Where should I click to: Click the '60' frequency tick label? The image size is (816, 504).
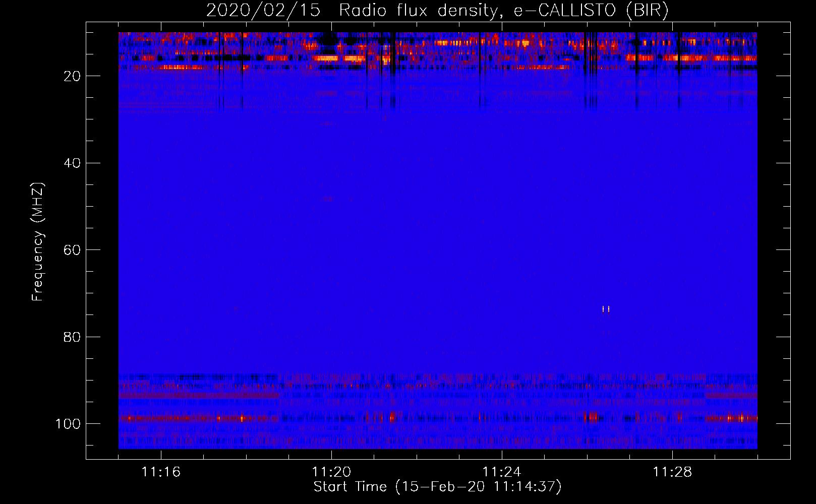click(72, 250)
